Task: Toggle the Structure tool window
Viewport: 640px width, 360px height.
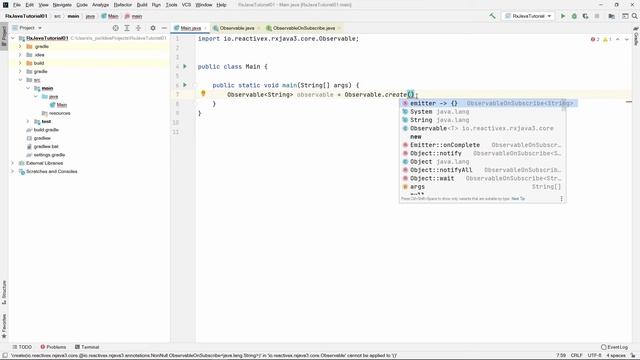Action: click(4, 292)
